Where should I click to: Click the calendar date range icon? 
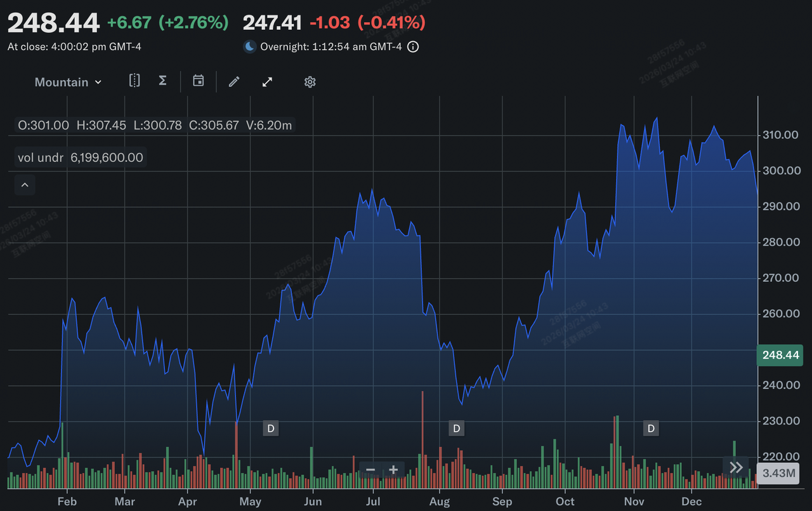click(199, 81)
